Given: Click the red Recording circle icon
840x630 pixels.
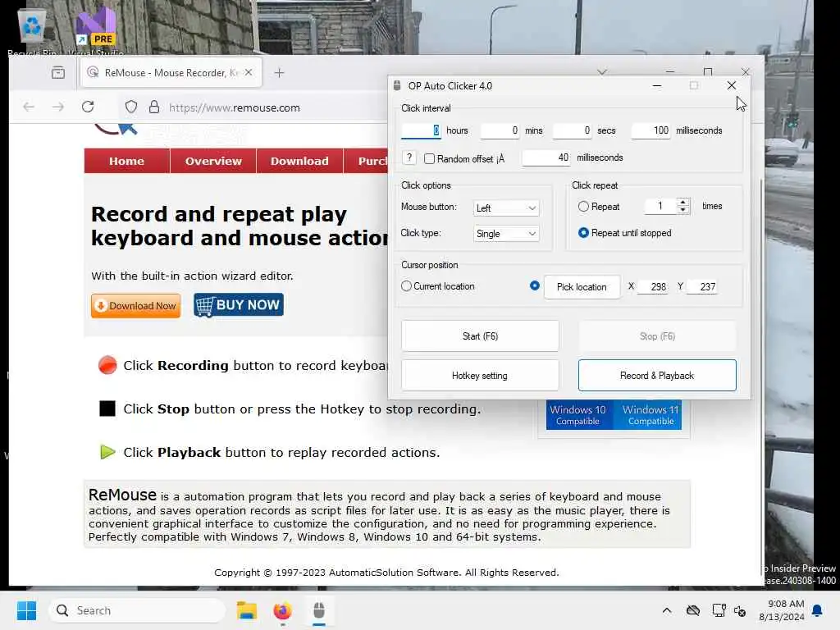Looking at the screenshot, I should (107, 365).
